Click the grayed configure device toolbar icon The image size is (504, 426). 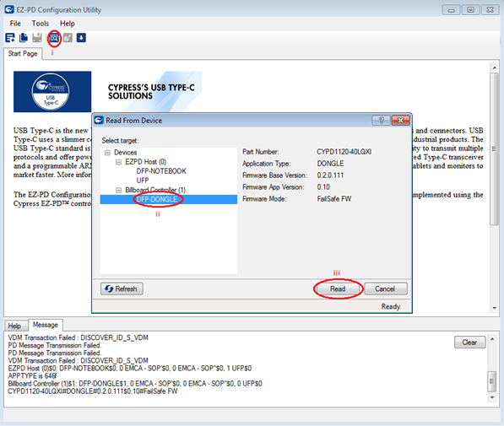point(68,38)
